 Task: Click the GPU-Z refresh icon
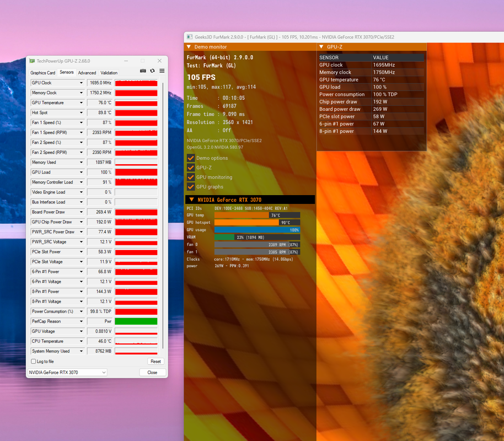tap(152, 71)
